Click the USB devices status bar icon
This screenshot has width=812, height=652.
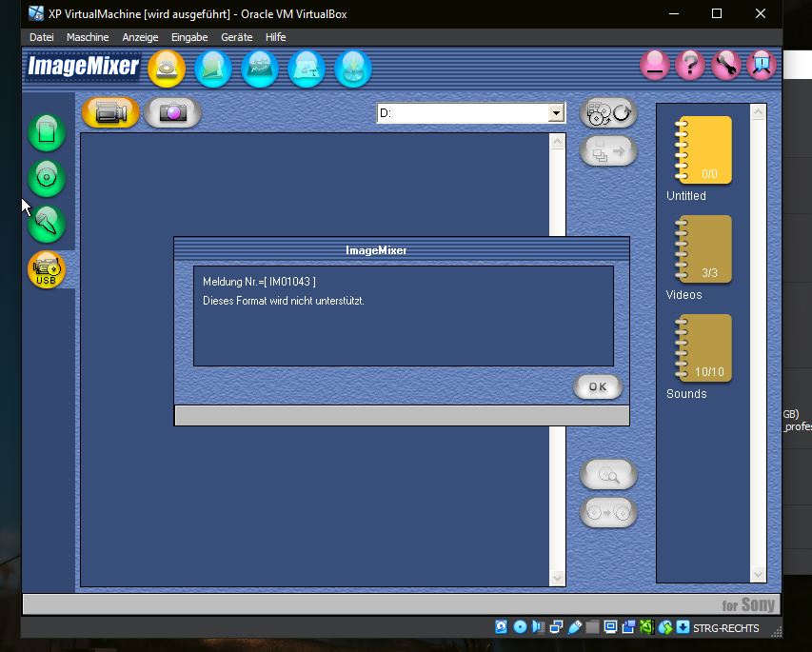coord(574,627)
